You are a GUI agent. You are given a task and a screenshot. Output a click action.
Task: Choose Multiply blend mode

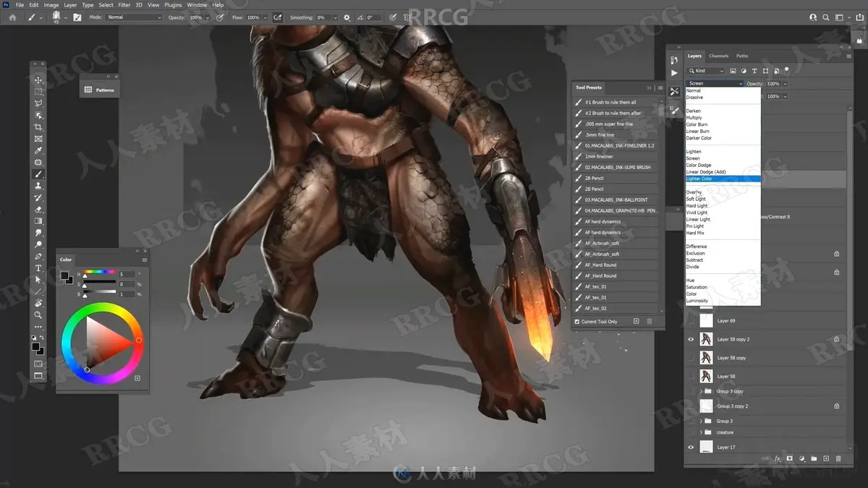tap(694, 118)
